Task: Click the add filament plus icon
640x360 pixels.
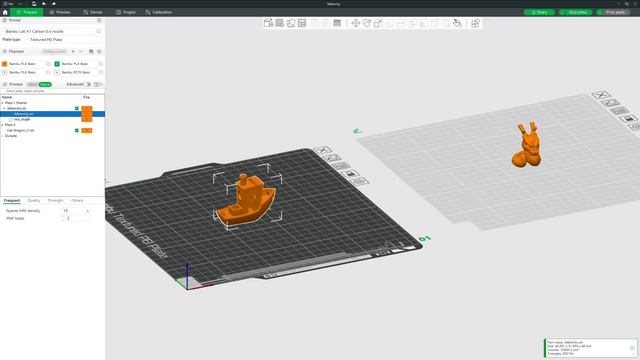Action: click(73, 51)
